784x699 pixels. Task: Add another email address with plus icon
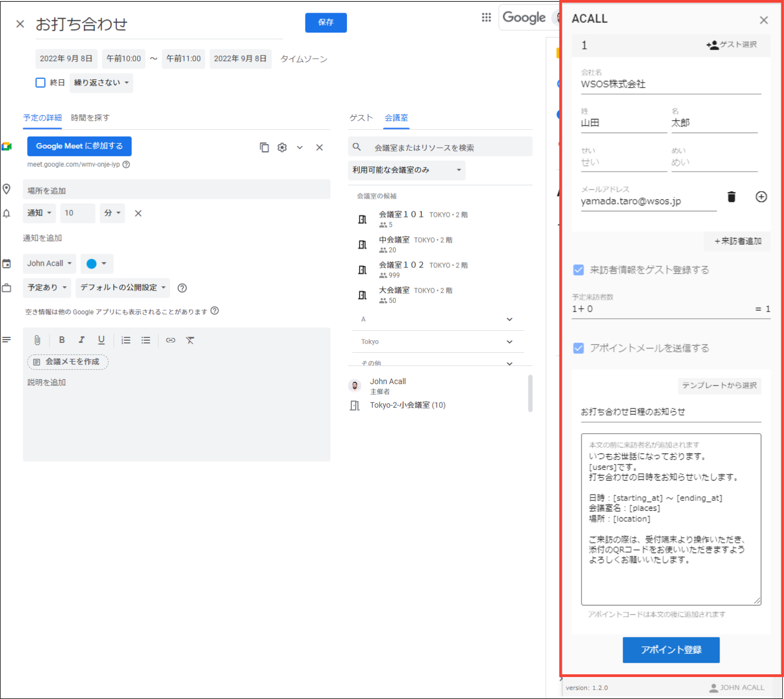pyautogui.click(x=761, y=196)
